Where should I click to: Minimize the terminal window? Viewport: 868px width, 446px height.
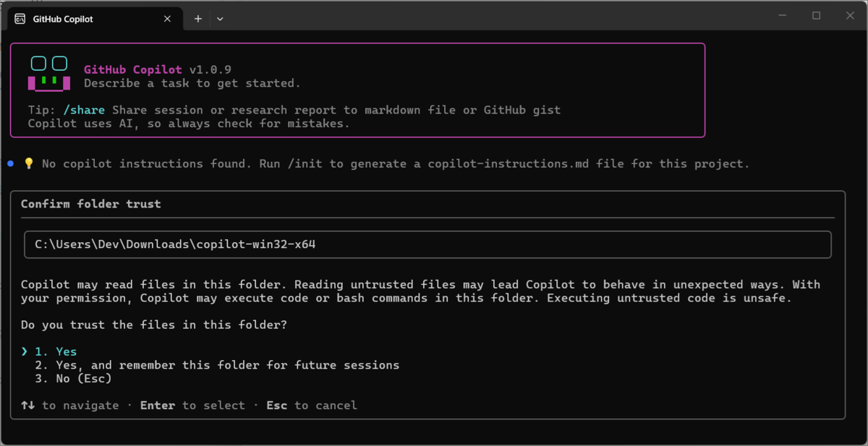point(782,16)
